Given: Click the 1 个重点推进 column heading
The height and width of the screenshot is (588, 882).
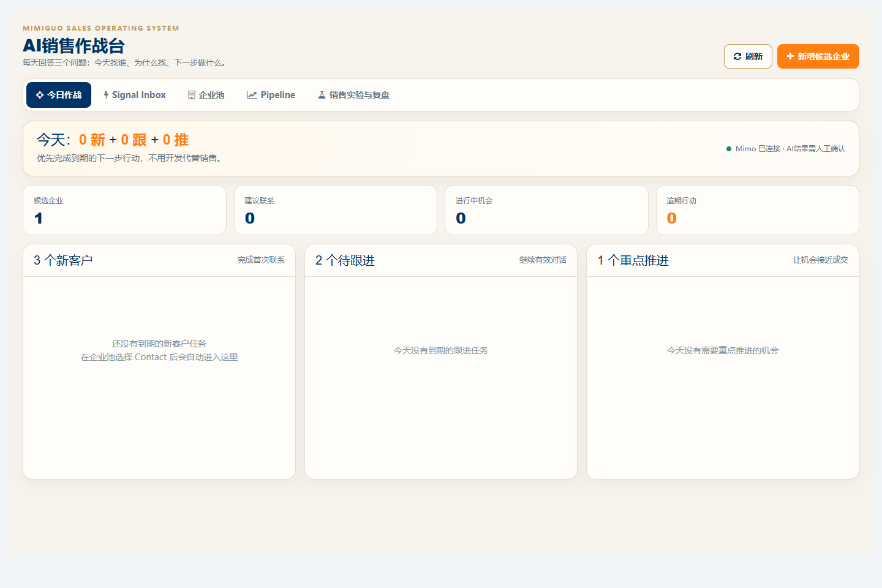Looking at the screenshot, I should [x=633, y=260].
